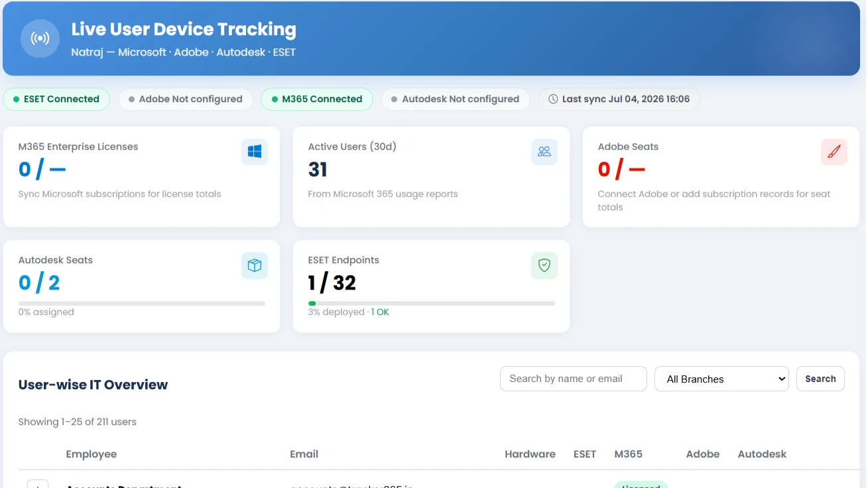This screenshot has height=488, width=868.
Task: Click the Autodesk Seats progress bar
Action: pyautogui.click(x=142, y=304)
